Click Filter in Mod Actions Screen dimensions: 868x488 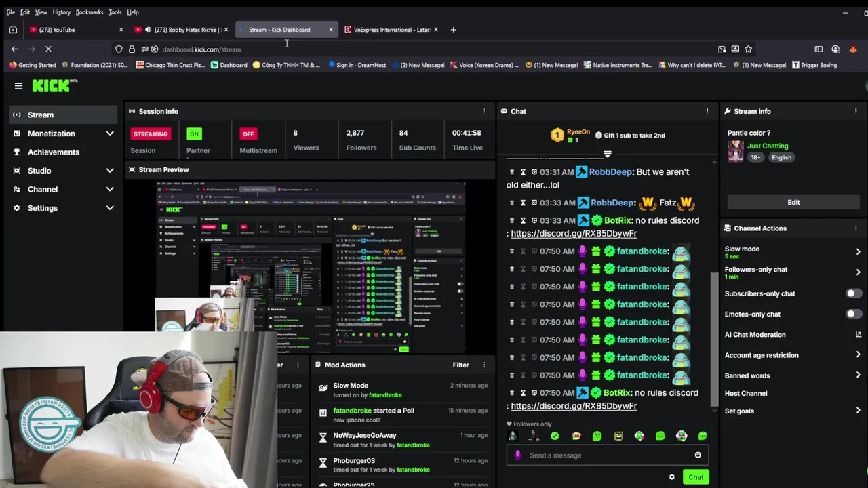(460, 365)
